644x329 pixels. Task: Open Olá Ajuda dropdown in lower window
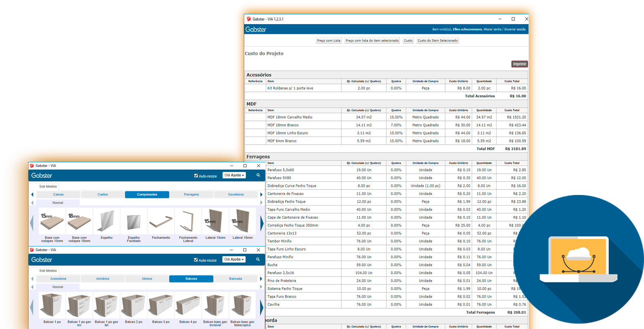[x=234, y=260]
